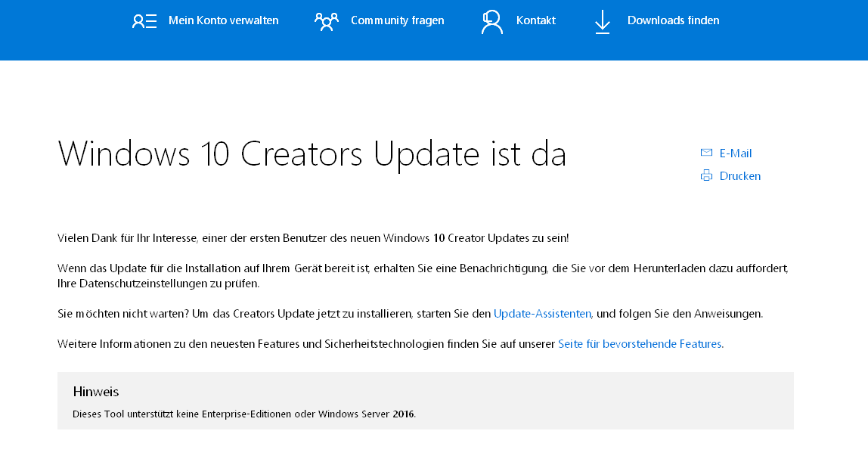Select Mein Konto verwalten in the navigation
The image size is (868, 462).
tap(224, 20)
